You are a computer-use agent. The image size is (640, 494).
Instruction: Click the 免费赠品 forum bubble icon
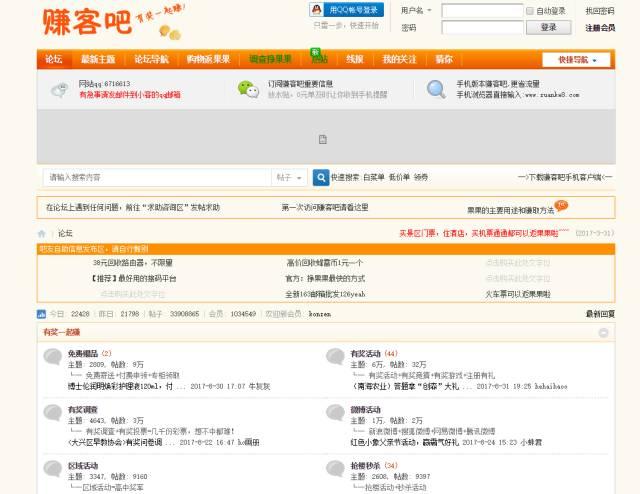[53, 356]
